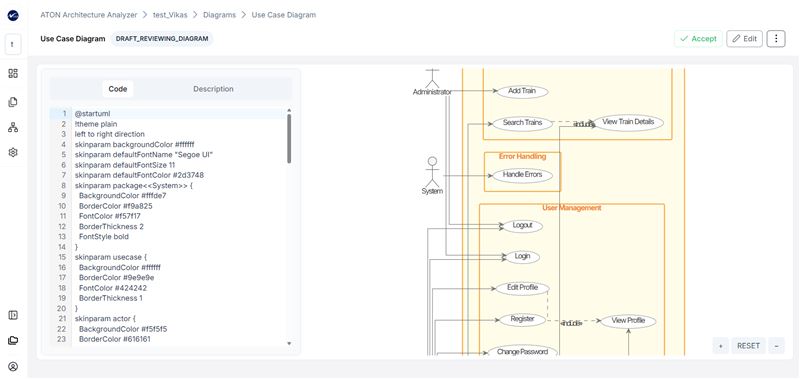Click the 'View Profile' use case oval

[628, 321]
